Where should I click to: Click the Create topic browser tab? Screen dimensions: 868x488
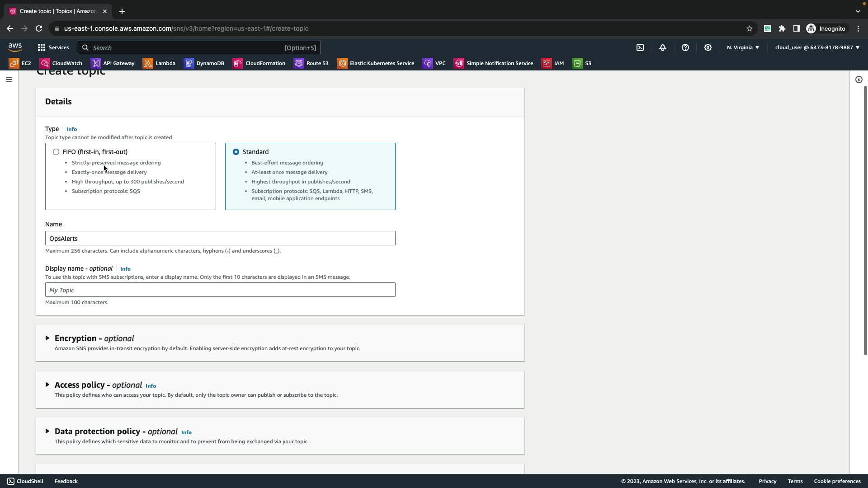tap(57, 11)
